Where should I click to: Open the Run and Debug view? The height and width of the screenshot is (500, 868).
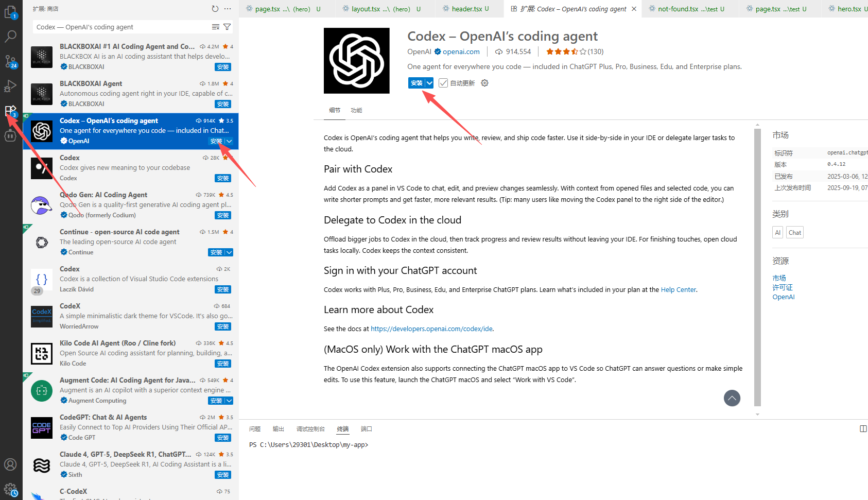pos(10,86)
